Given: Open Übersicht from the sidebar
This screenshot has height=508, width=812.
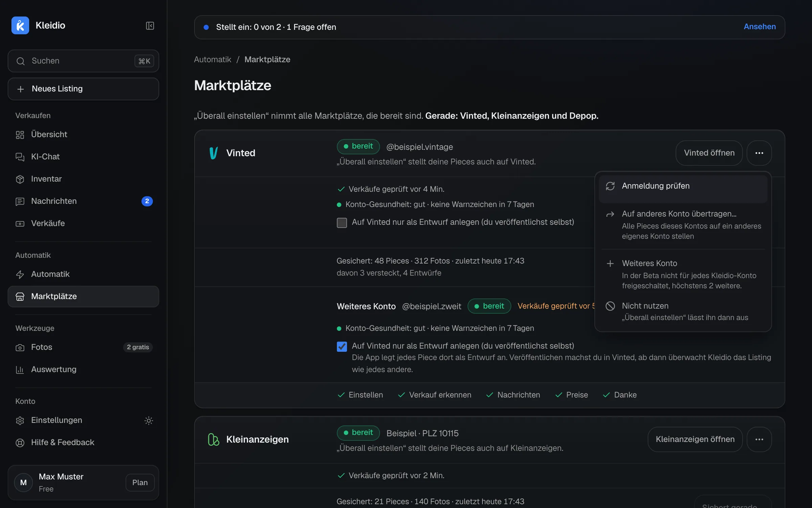Looking at the screenshot, I should [x=83, y=134].
